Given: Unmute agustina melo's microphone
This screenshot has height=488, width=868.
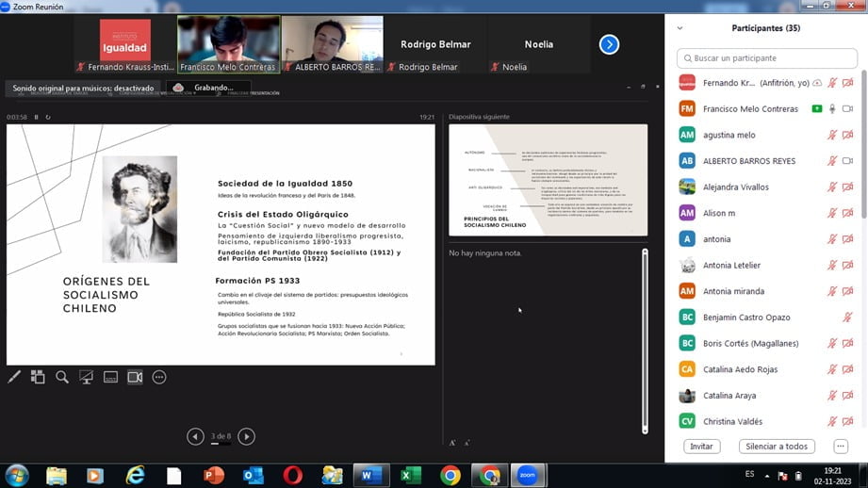Looking at the screenshot, I should 832,135.
